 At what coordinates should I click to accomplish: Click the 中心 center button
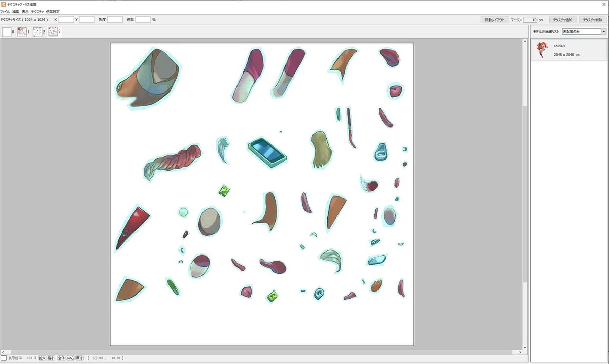71,358
